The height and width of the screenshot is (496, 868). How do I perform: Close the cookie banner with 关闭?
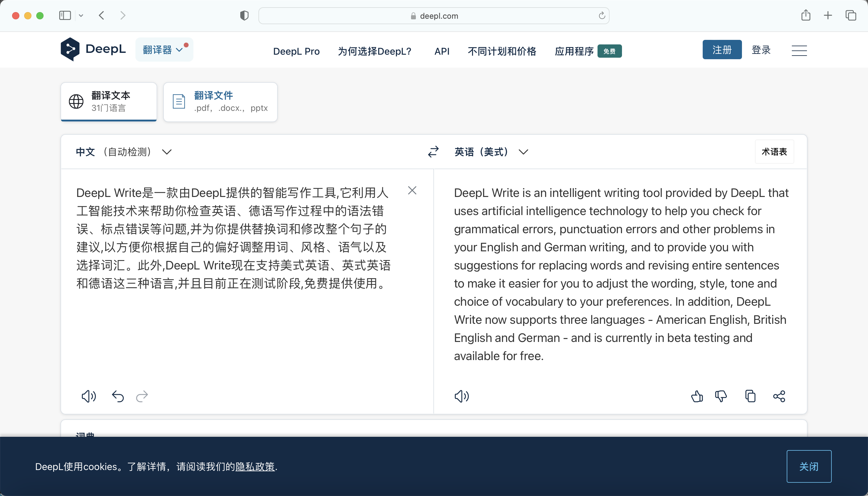808,466
